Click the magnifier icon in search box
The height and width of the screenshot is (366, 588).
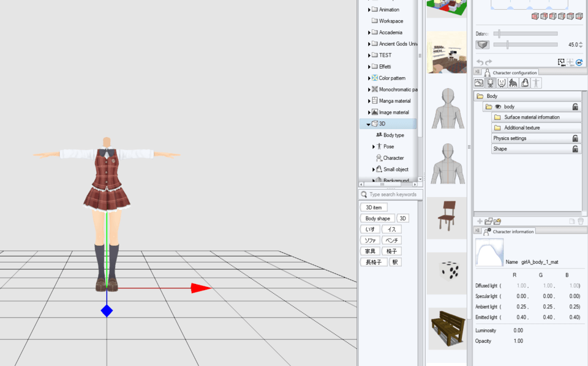(x=364, y=195)
